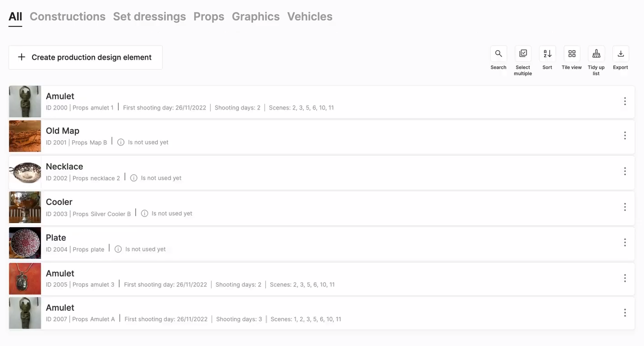Viewport: 644px width, 346px height.
Task: Switch to the Props tab
Action: tap(209, 16)
